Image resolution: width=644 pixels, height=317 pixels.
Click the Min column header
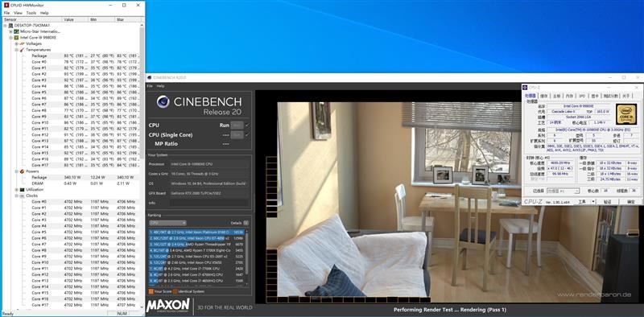pyautogui.click(x=101, y=19)
